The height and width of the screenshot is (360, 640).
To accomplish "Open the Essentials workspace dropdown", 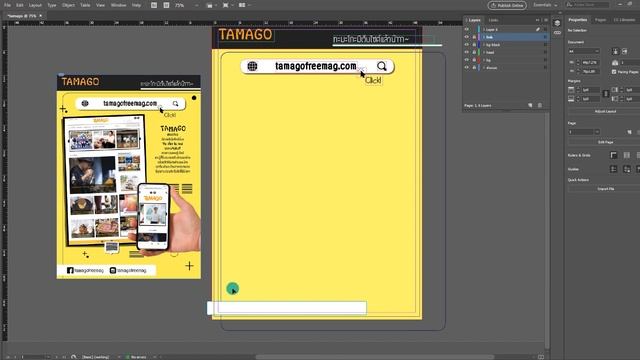I will point(545,5).
